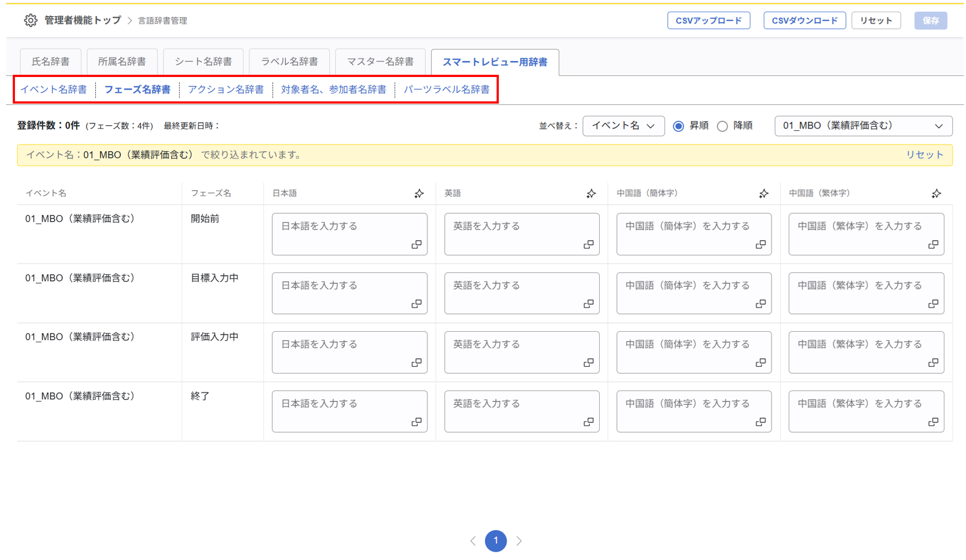Viewport: 966px width, 560px height.
Task: Click the CSVアップロード button
Action: (x=708, y=20)
